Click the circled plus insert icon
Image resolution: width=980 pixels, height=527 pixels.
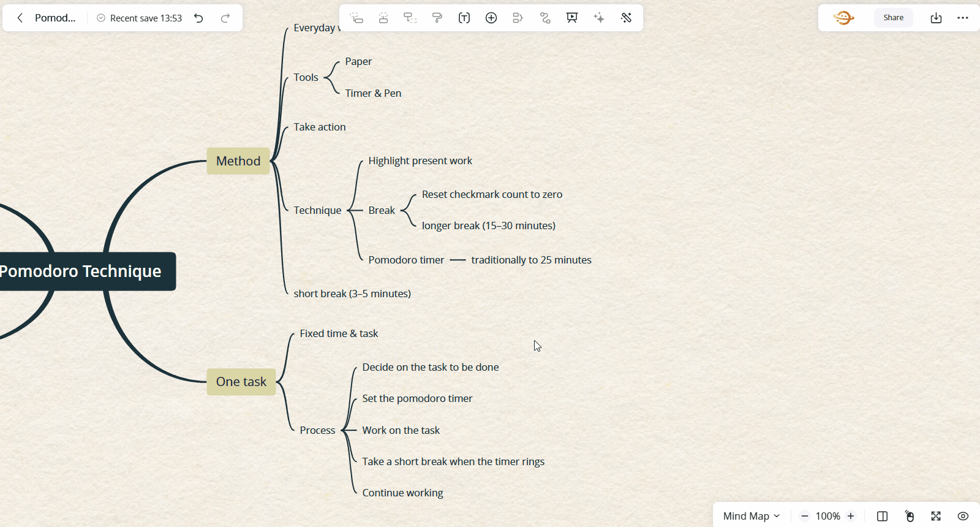pos(491,18)
